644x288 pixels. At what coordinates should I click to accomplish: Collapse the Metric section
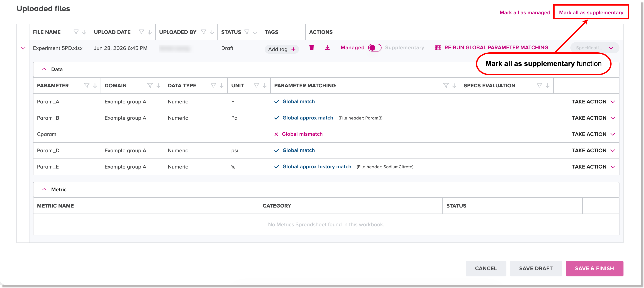44,189
